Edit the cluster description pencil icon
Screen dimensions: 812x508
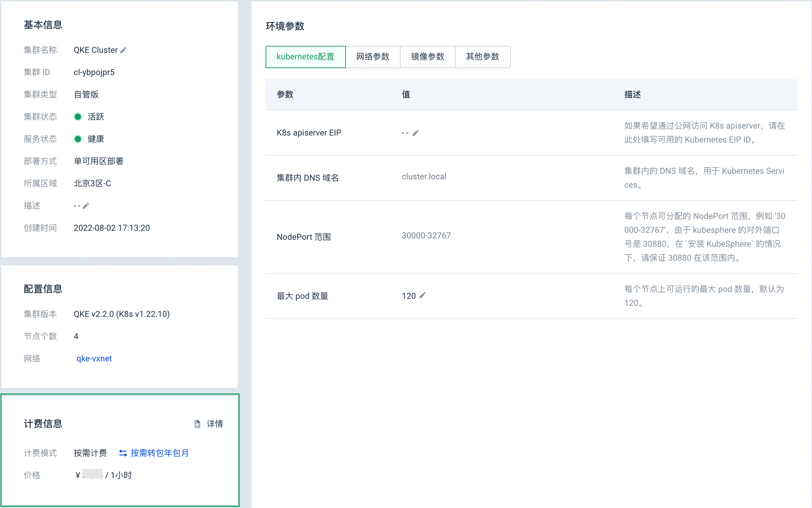pyautogui.click(x=86, y=206)
